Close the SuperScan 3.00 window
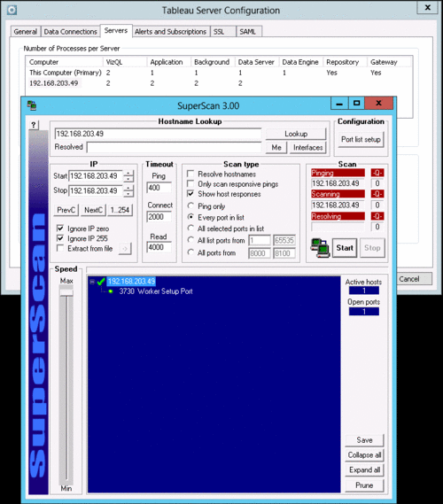Viewport: 443px width, 504px height. [x=378, y=103]
